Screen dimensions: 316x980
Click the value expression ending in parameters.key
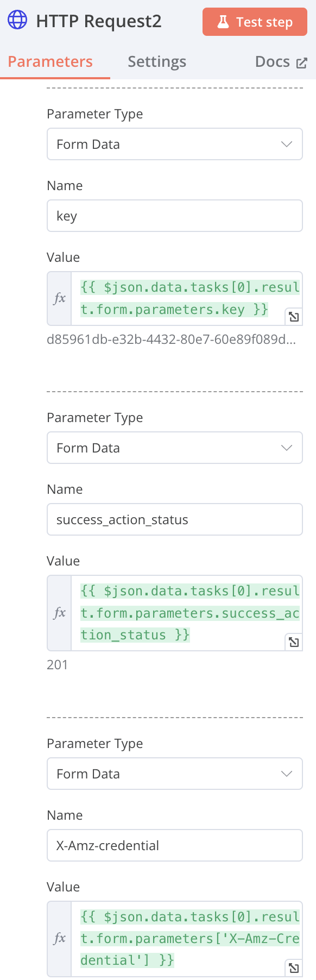click(186, 298)
